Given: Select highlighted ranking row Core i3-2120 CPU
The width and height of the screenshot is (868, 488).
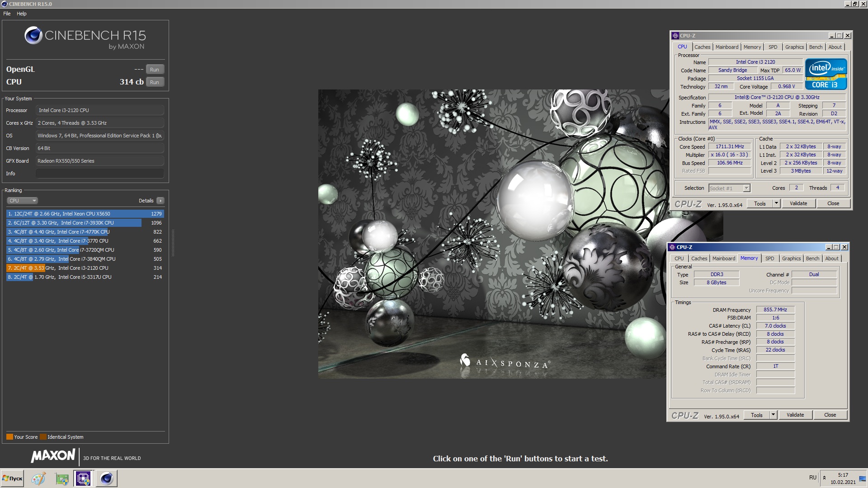Looking at the screenshot, I should [85, 268].
